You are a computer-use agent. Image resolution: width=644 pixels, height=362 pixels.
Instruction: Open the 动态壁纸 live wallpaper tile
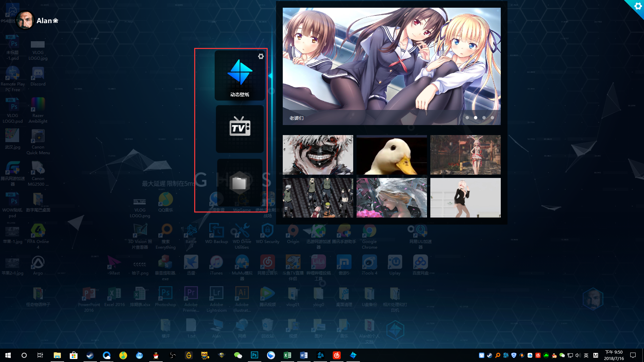tap(239, 75)
